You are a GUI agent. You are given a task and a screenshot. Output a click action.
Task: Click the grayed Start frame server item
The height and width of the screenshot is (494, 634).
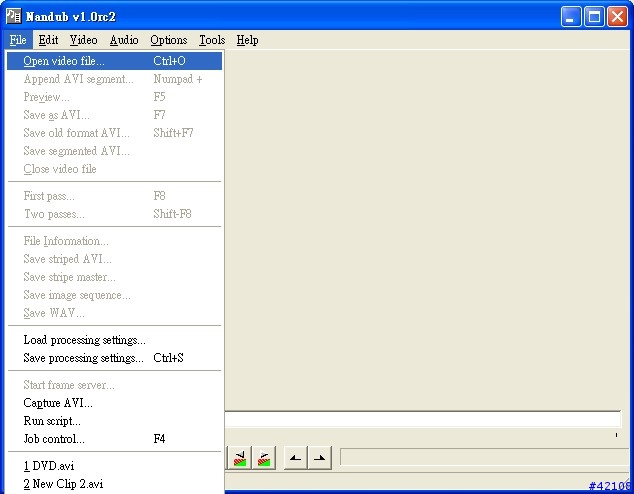(x=114, y=385)
